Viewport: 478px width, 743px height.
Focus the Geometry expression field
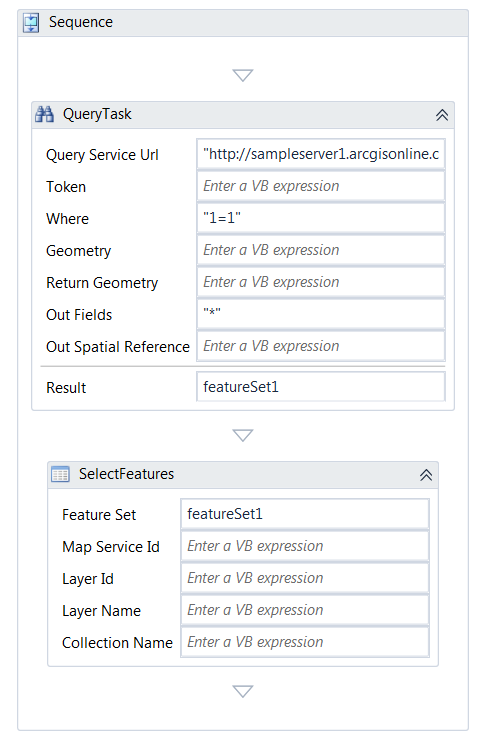tap(321, 250)
